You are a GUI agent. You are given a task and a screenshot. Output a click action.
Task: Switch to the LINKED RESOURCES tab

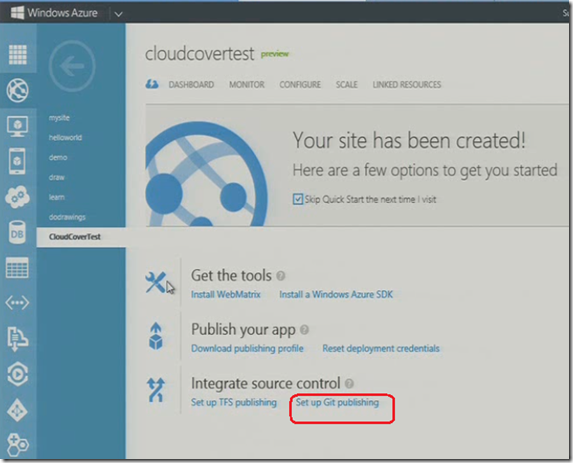pos(407,84)
